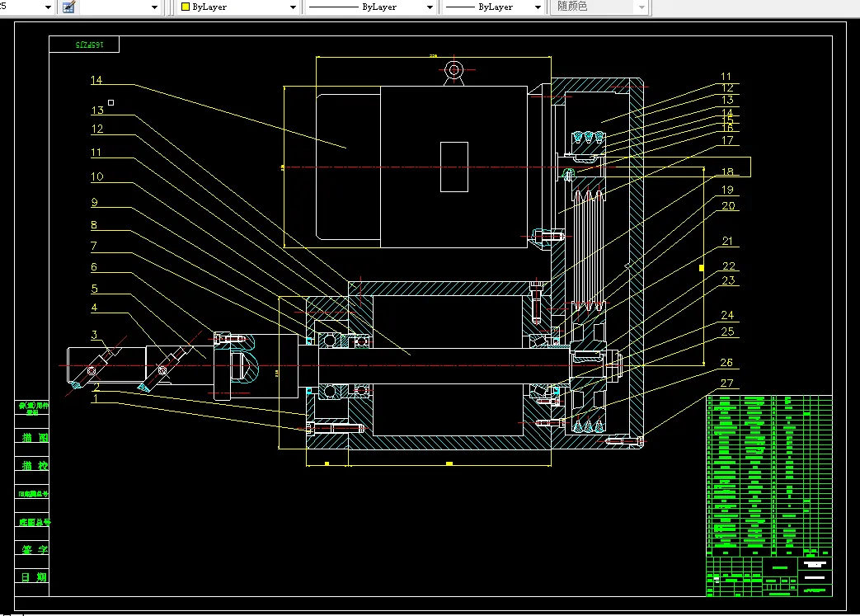Click the small white square near callout 13
The height and width of the screenshot is (616, 860).
coord(110,102)
